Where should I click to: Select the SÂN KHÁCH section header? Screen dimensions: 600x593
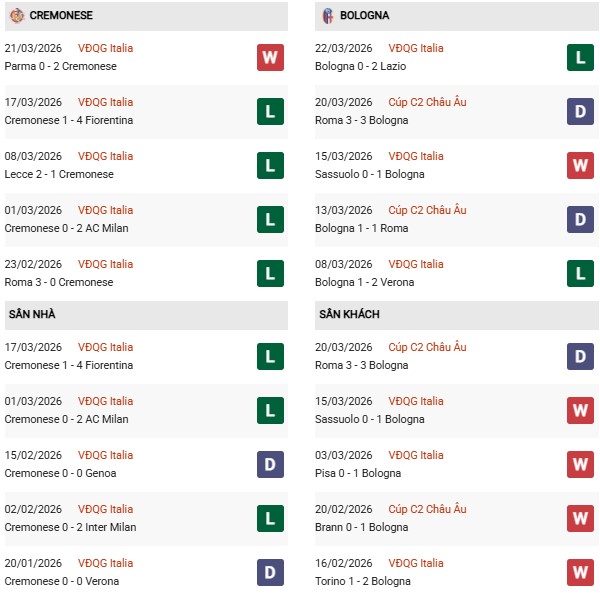point(349,314)
